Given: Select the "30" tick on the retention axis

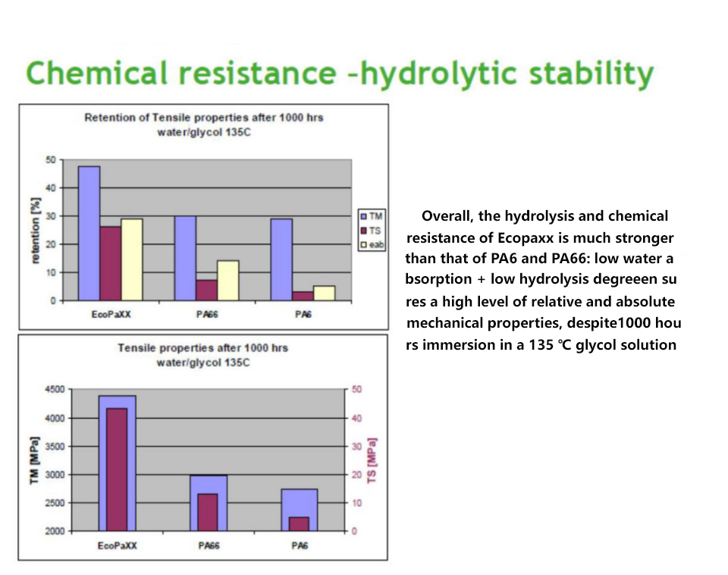Looking at the screenshot, I should coord(51,216).
